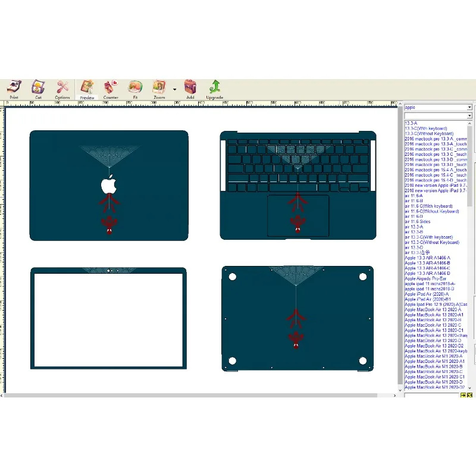
Task: Click the model list scroll-down arrow
Action: (469, 388)
